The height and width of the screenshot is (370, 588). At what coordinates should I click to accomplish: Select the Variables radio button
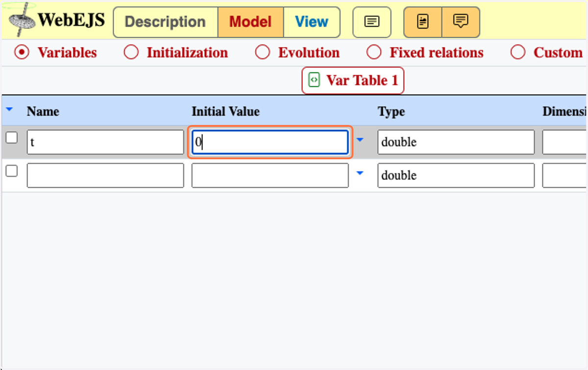22,52
